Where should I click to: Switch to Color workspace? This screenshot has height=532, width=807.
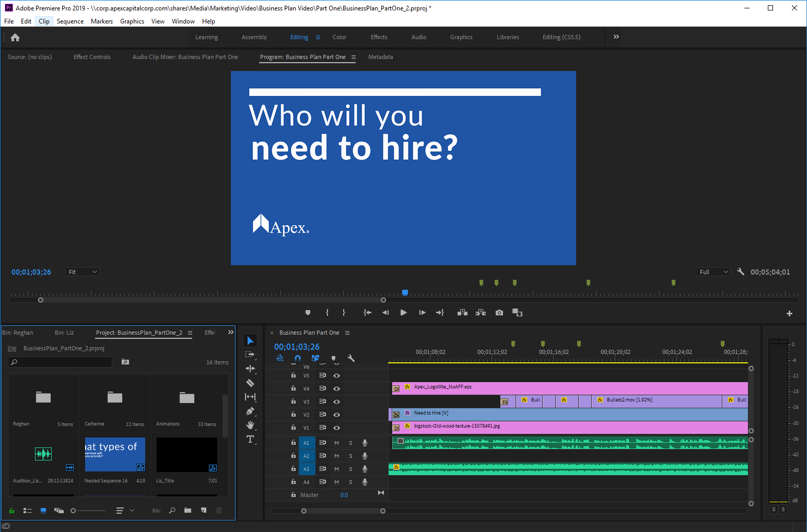[340, 37]
